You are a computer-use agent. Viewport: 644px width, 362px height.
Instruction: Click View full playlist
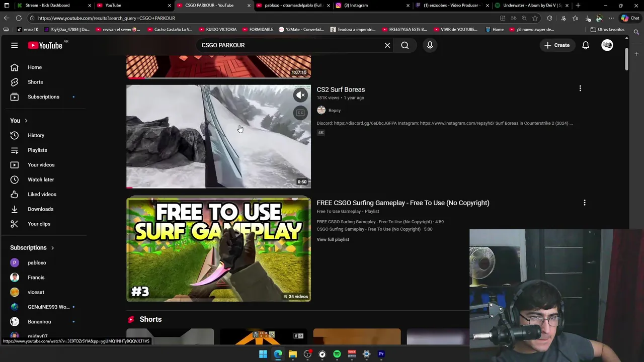tap(333, 239)
